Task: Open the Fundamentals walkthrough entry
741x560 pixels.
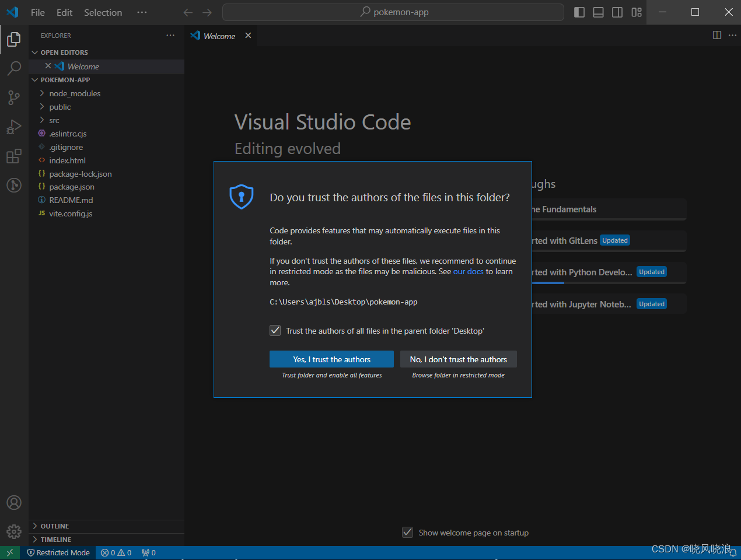Action: click(609, 209)
